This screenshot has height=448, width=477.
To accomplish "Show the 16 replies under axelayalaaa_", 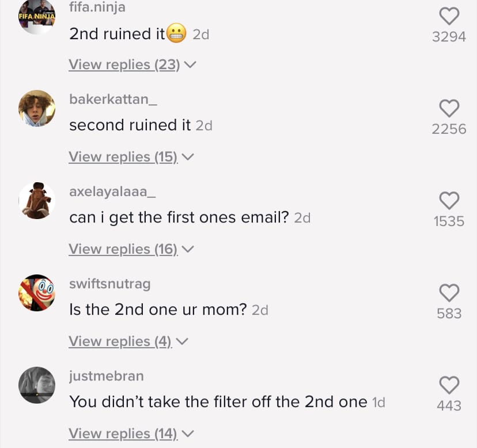I will (x=131, y=249).
